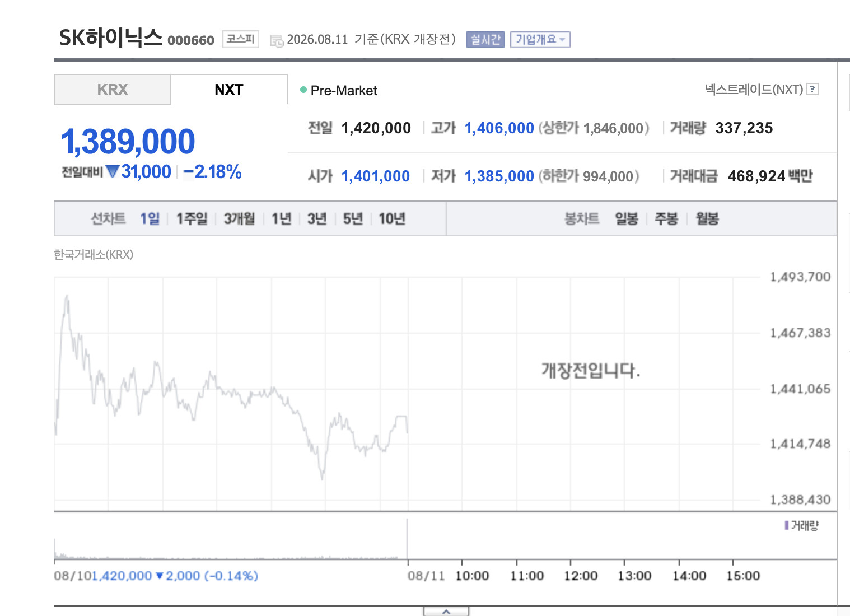Click the 1,467,383 price axis label
Viewport: 850px width, 616px height.
(x=800, y=333)
